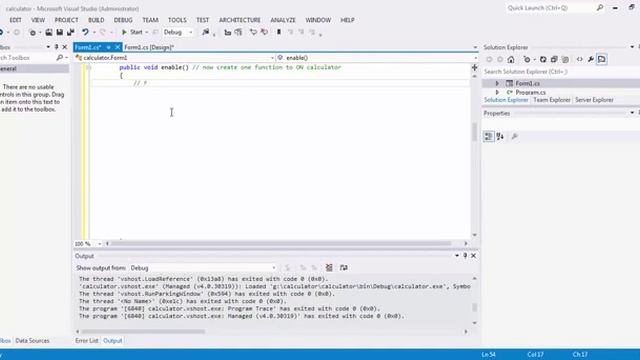Click the Open File icon in toolbar
This screenshot has height=360, width=640.
click(x=49, y=32)
